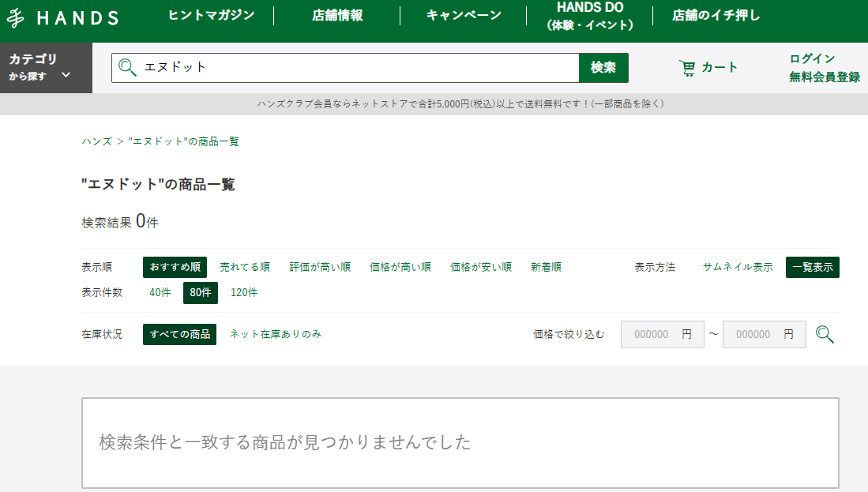This screenshot has width=868, height=492.
Task: Click the 検索条件と一致する商品が見つかりませんでした message
Action: 284,442
